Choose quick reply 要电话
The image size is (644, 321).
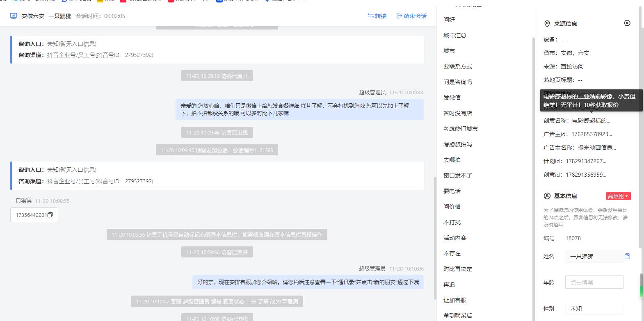[452, 191]
